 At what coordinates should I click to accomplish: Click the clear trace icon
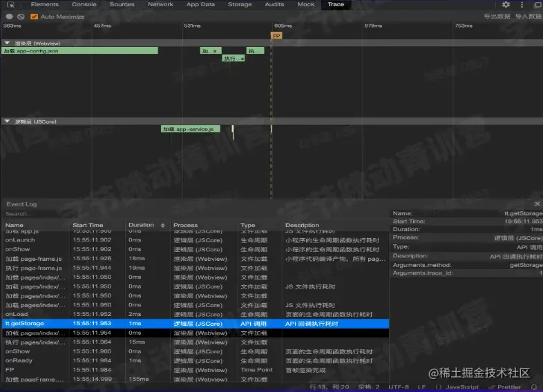pyautogui.click(x=21, y=17)
